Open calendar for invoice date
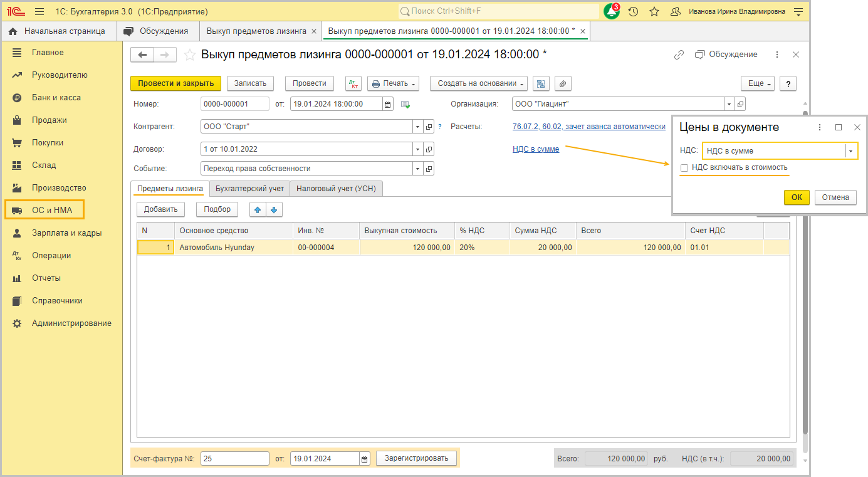The height and width of the screenshot is (477, 868). tap(365, 459)
